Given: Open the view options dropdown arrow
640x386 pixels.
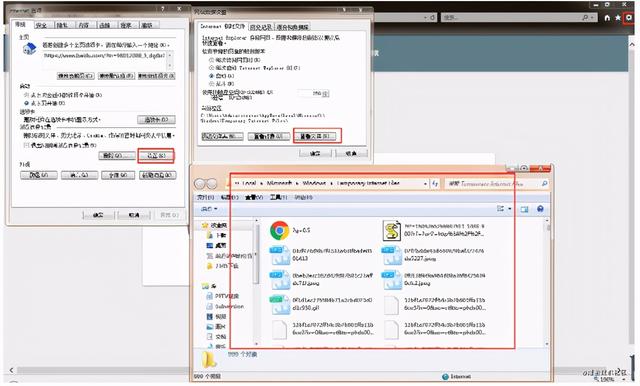Looking at the screenshot, I should (509, 209).
